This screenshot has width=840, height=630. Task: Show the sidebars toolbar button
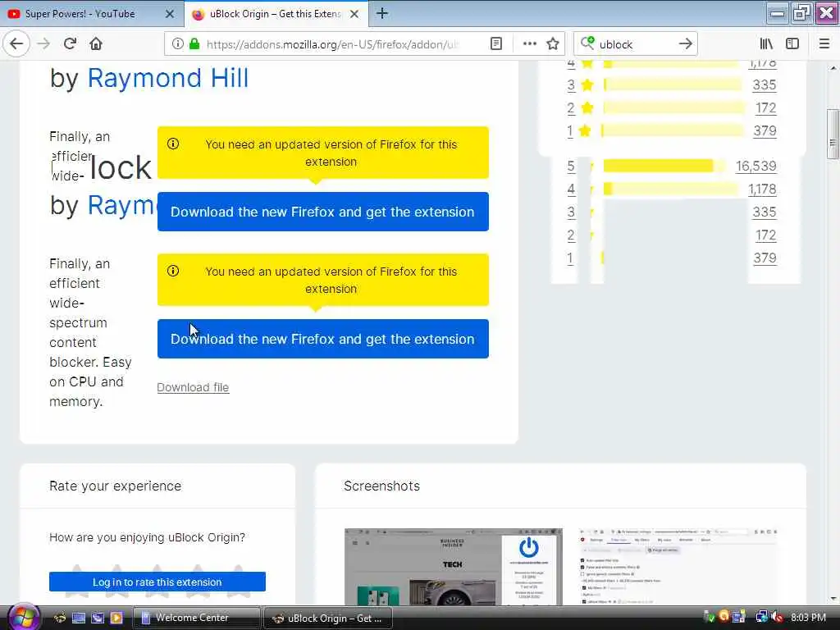792,44
